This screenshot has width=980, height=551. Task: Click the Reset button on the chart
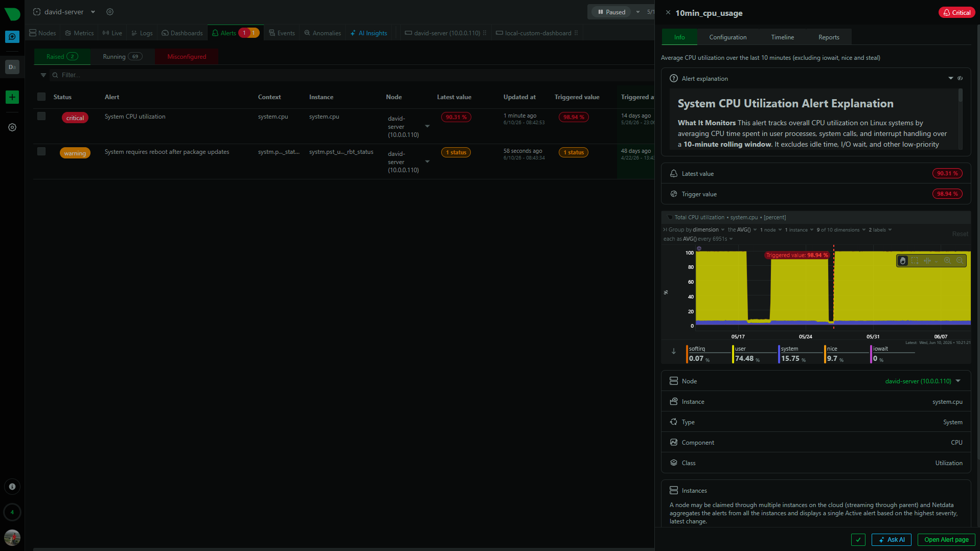(x=960, y=234)
